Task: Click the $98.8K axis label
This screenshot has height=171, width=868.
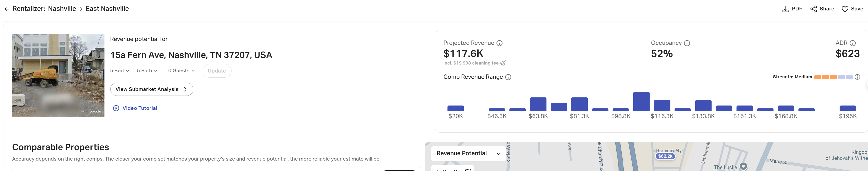Action: point(621,116)
